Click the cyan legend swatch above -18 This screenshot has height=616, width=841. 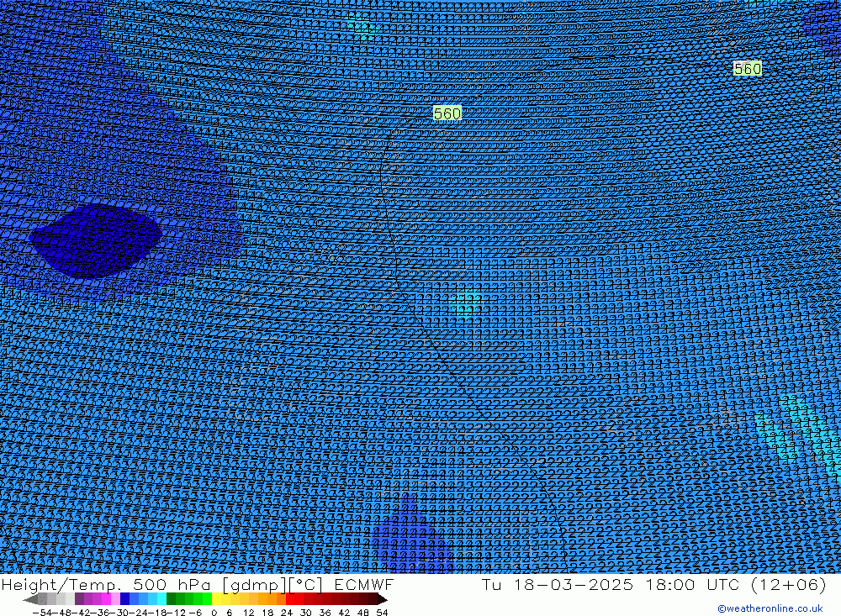[161, 599]
